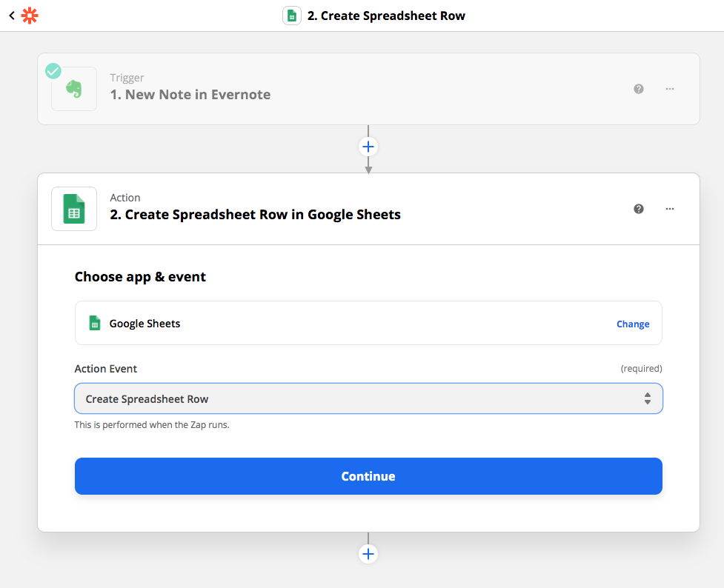Click the Zapier orange logo icon

[x=30, y=16]
